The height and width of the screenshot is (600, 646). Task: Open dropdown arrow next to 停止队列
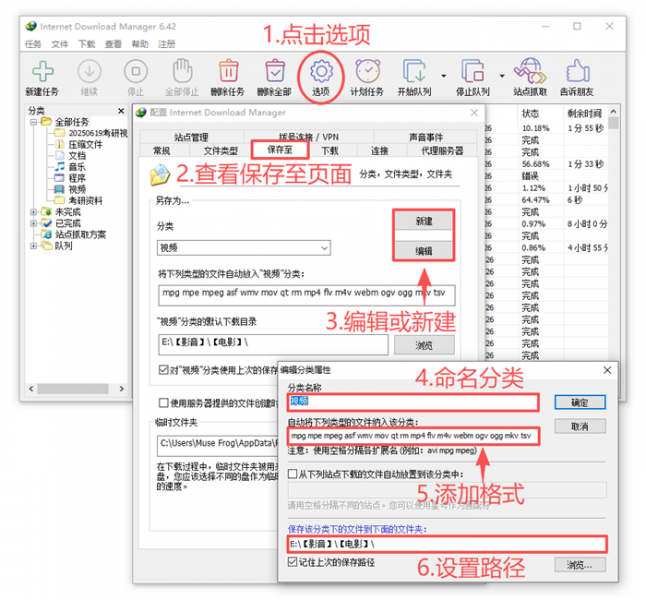coord(502,76)
